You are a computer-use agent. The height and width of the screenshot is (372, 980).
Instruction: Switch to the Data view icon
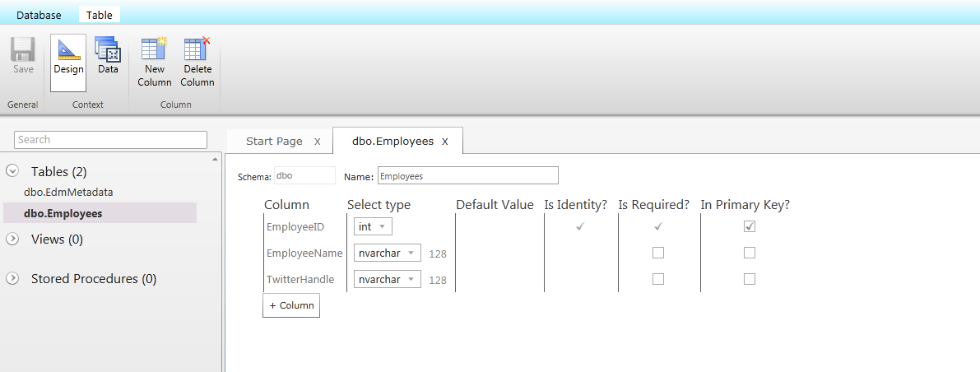coord(108,50)
